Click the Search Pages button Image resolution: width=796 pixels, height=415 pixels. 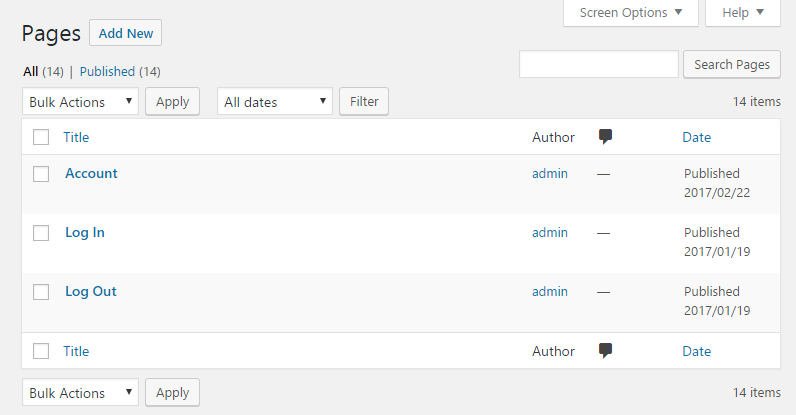pyautogui.click(x=732, y=64)
